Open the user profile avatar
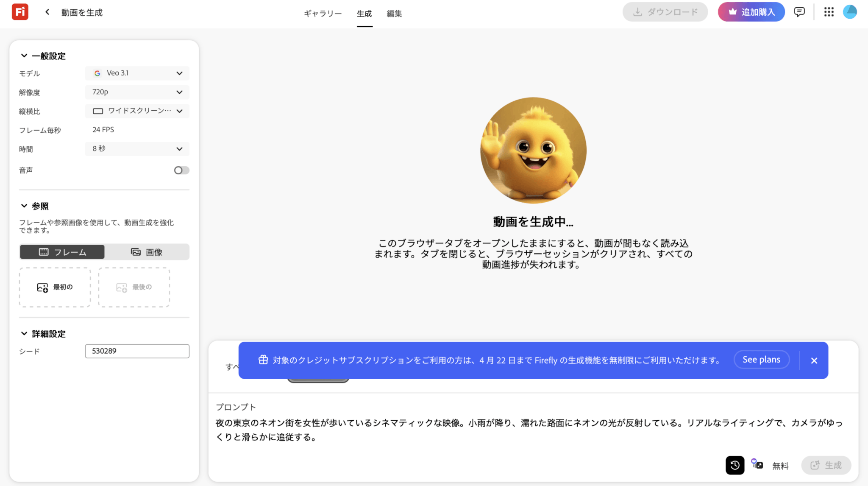This screenshot has height=486, width=868. (850, 12)
